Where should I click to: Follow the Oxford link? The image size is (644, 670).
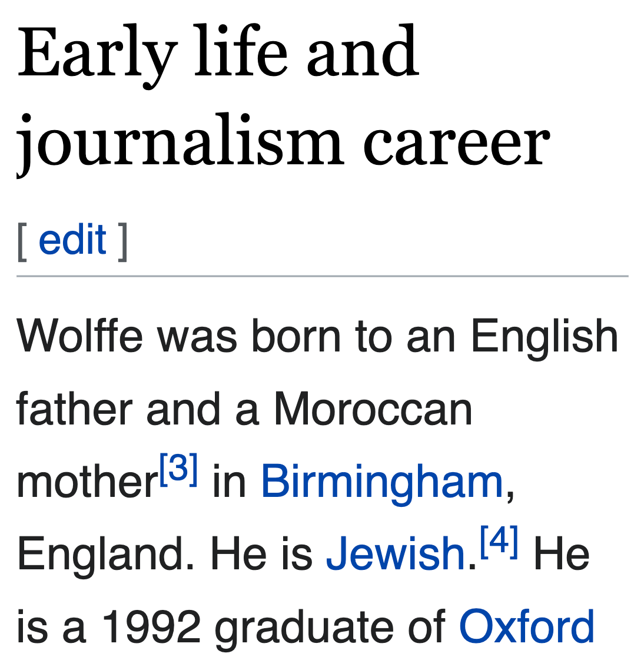[x=526, y=626]
